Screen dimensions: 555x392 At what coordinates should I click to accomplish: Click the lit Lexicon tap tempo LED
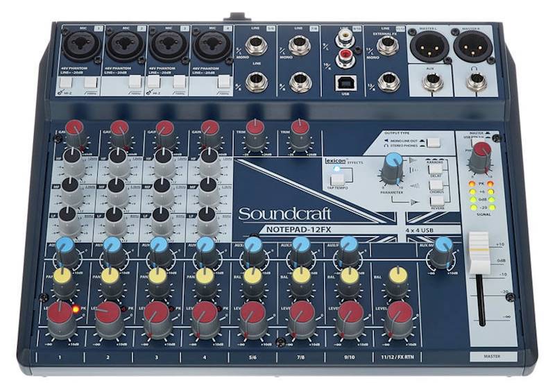337,169
